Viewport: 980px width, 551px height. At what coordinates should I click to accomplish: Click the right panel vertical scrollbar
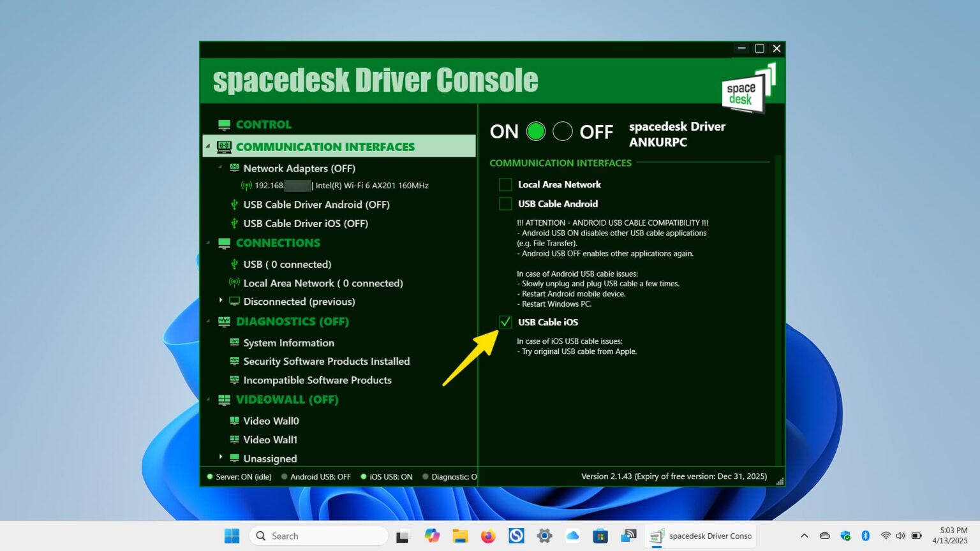tap(778, 310)
